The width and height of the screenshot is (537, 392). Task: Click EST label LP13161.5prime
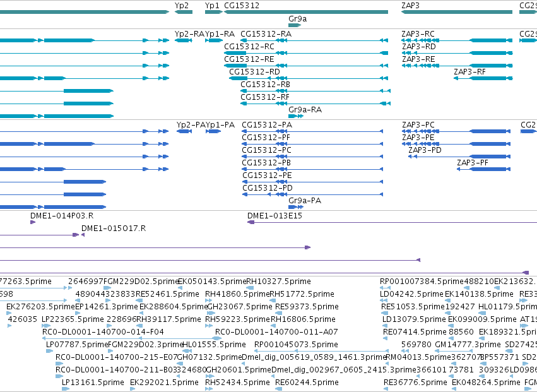coord(93,382)
